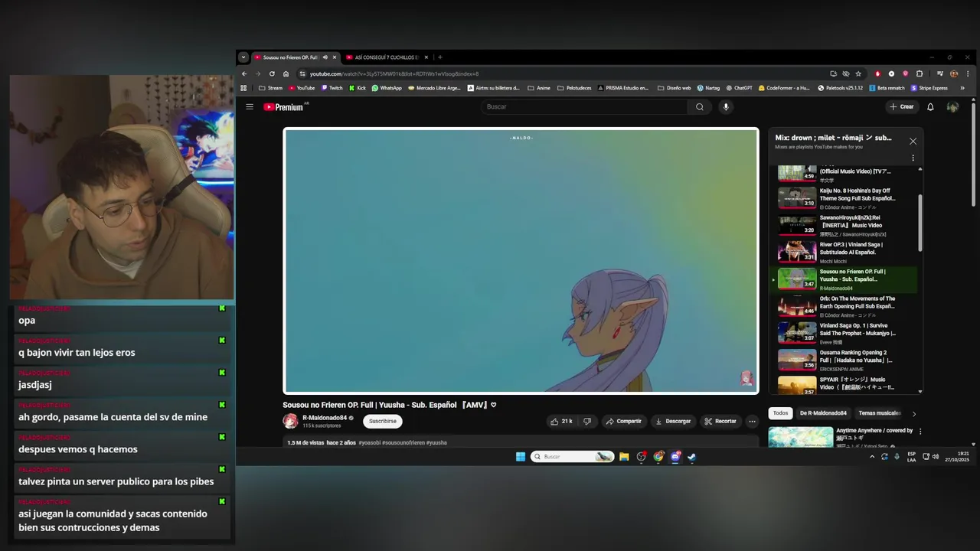Go back in the browser

(x=244, y=73)
